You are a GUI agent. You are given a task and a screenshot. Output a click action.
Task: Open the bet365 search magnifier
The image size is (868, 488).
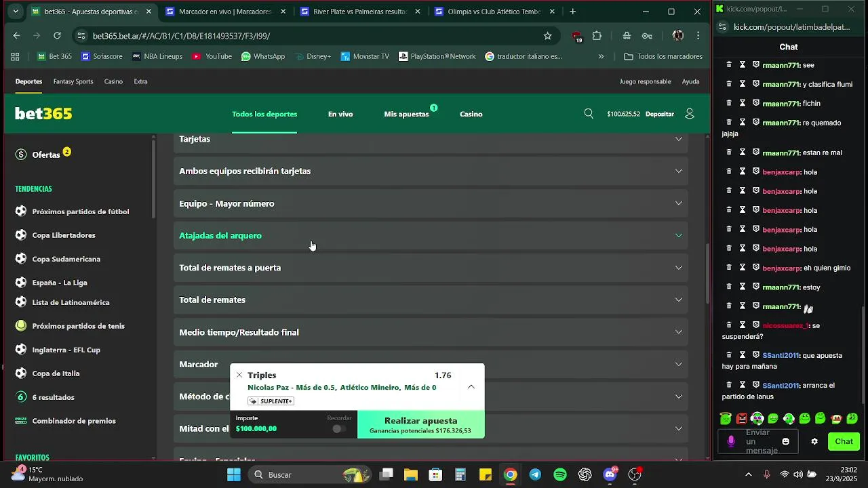(589, 114)
